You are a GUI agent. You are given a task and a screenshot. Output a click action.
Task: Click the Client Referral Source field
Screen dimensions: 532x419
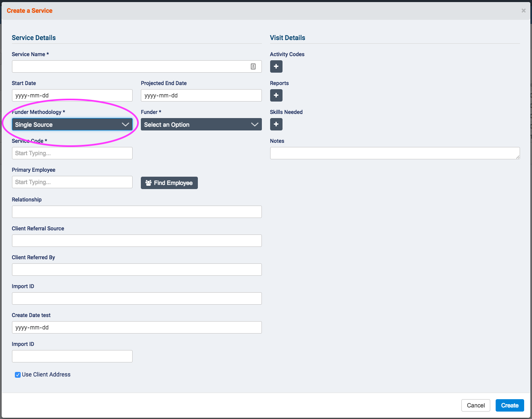coord(137,241)
